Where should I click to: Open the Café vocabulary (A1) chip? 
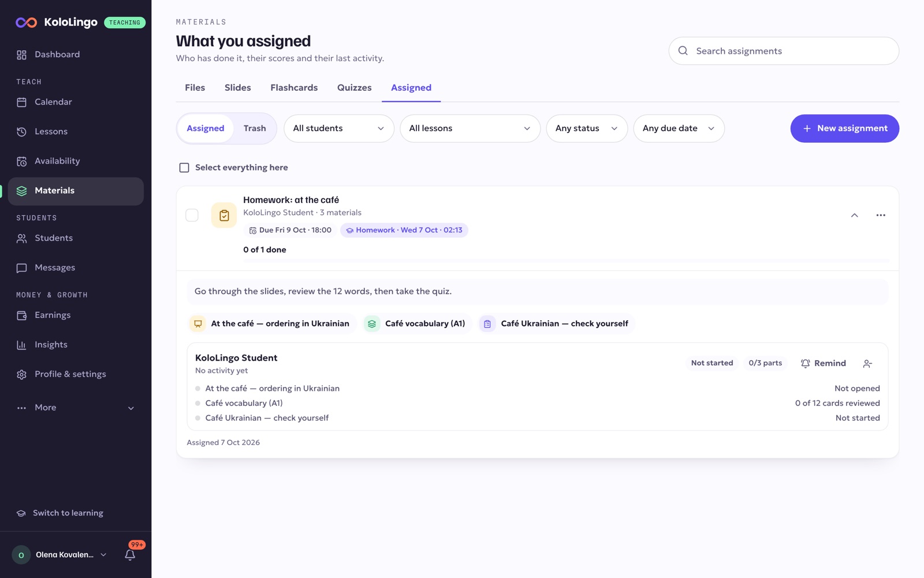(x=418, y=324)
